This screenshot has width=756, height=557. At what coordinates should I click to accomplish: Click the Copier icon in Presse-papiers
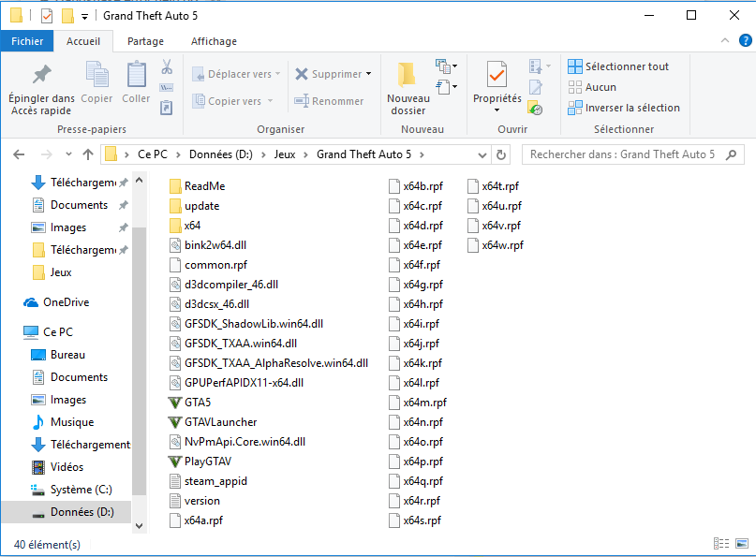coord(96,74)
